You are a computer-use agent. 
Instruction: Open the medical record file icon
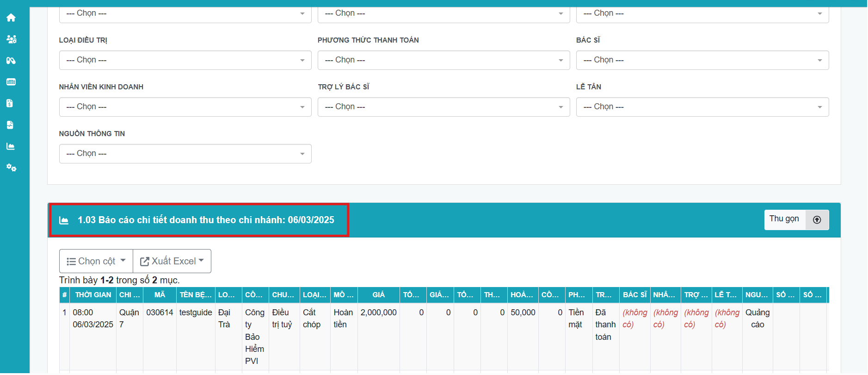coord(10,125)
